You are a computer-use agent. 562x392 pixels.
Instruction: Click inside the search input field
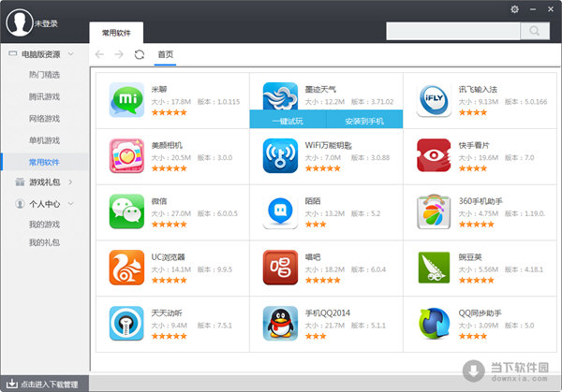[453, 31]
